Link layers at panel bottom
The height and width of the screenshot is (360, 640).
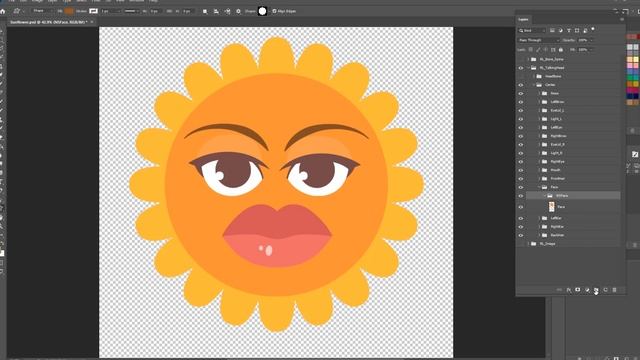point(559,290)
